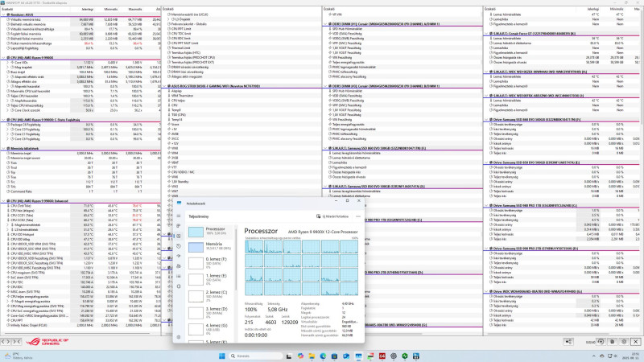644x362 pixels.
Task: Select Performance page icon in Task Manager
Action: click(179, 236)
